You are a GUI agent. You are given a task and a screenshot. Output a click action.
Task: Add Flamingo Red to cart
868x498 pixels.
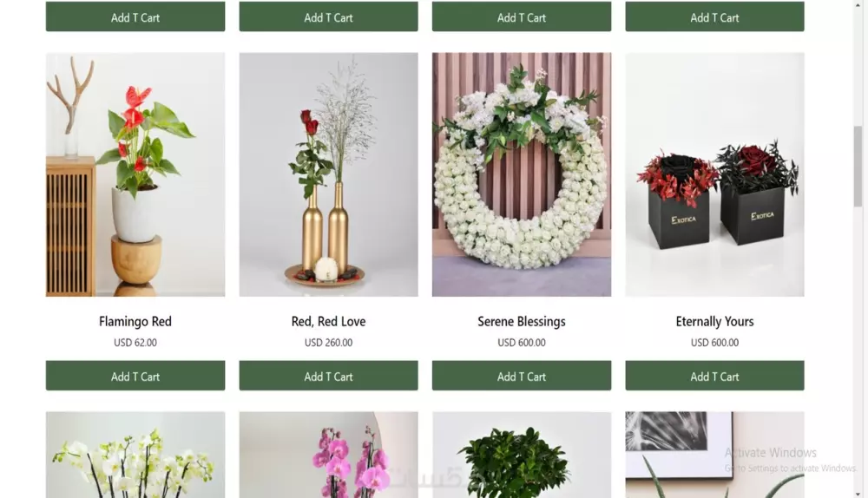click(x=135, y=376)
